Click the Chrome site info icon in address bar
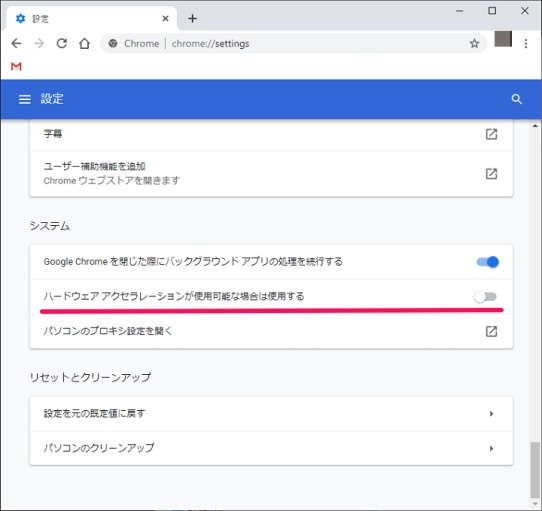The height and width of the screenshot is (511, 542). click(113, 44)
